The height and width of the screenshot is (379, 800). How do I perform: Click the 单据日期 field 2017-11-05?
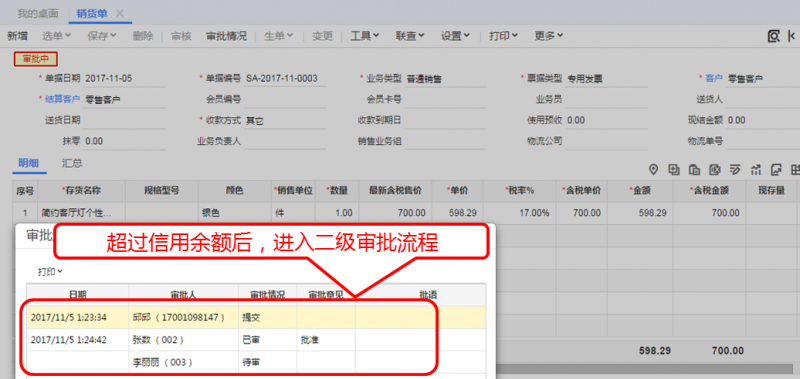124,79
